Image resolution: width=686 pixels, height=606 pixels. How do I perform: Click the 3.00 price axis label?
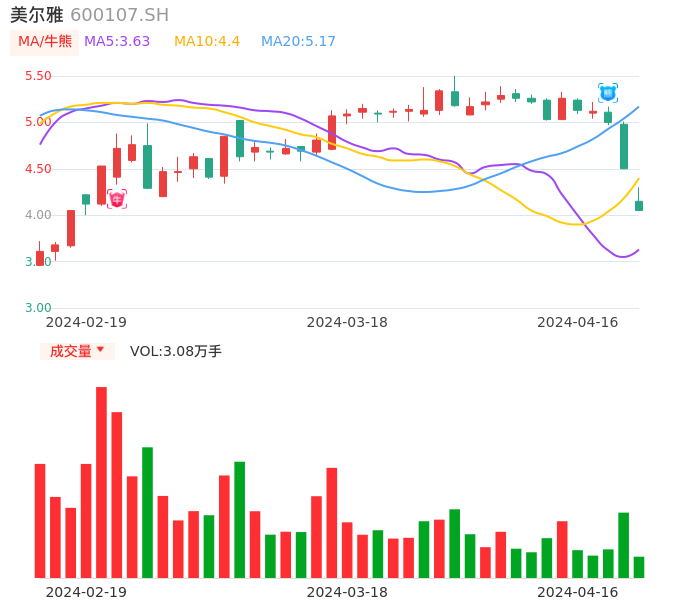(x=37, y=308)
